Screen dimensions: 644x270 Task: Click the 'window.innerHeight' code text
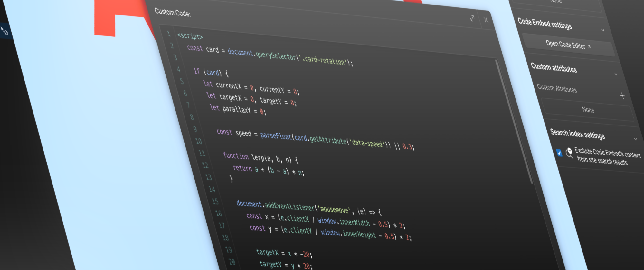[x=348, y=234]
